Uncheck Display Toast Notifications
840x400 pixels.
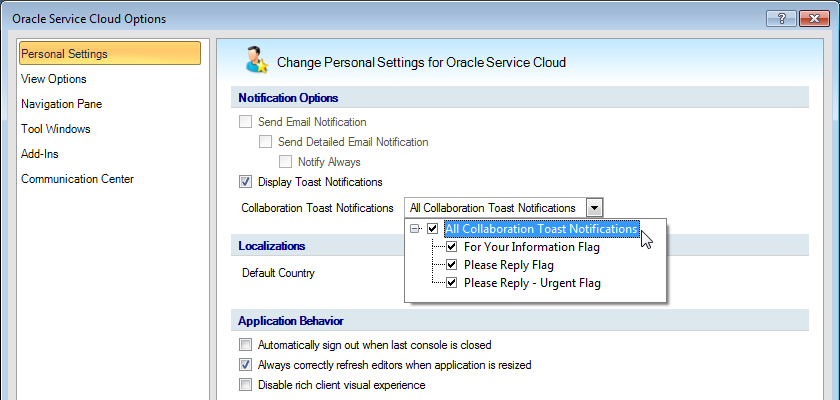tap(245, 182)
